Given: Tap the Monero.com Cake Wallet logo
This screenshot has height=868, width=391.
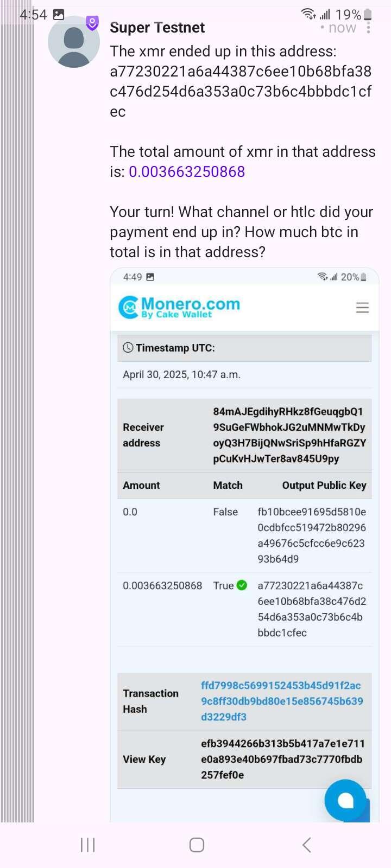Looking at the screenshot, I should point(179,307).
